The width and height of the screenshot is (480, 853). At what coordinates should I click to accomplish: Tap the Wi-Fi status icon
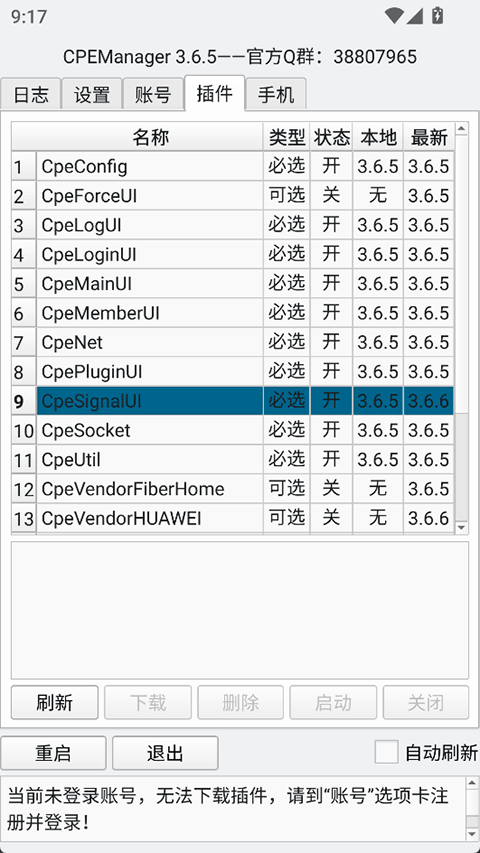coord(394,16)
